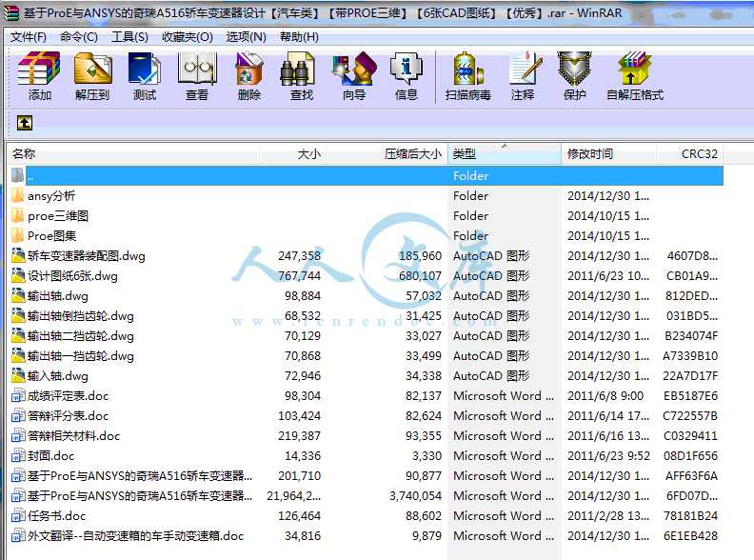Viewport: 754px width, 560px height.
Task: Click the icon of 轿车变速器装配图.dwg
Action: tap(18, 255)
